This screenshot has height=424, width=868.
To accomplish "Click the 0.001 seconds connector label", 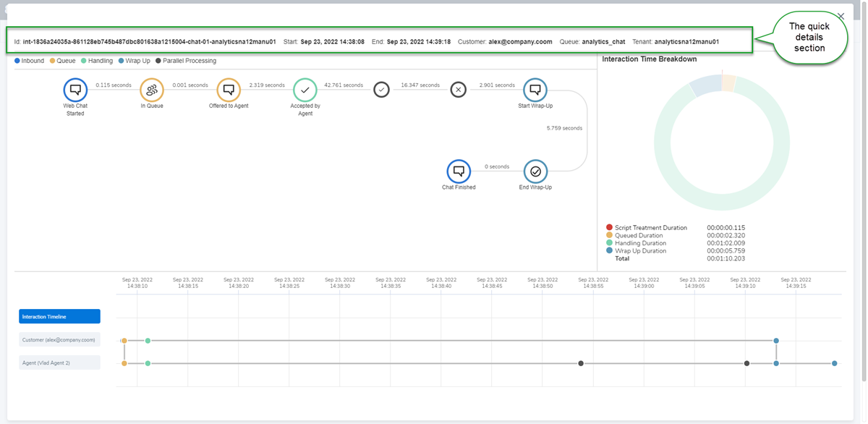I will (x=190, y=85).
